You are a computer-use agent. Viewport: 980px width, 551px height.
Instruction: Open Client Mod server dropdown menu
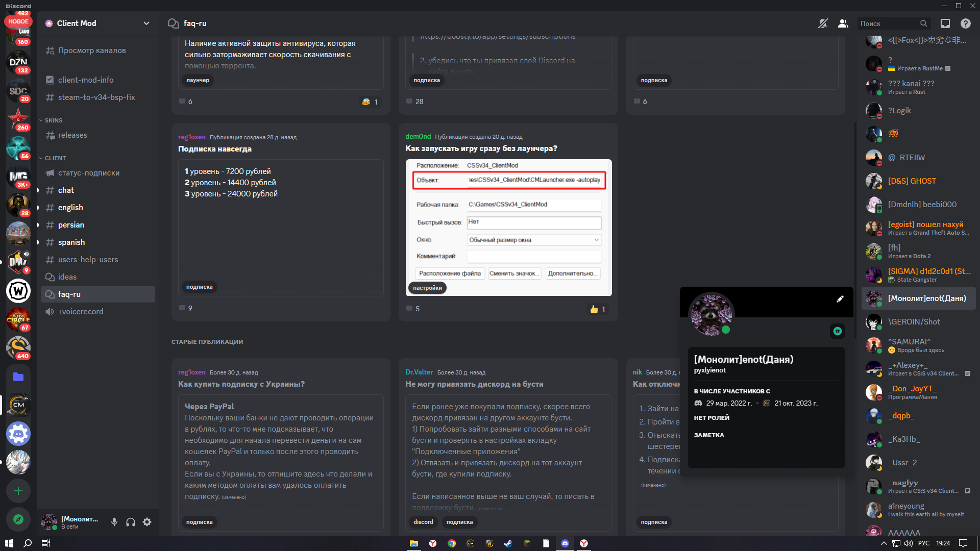146,23
